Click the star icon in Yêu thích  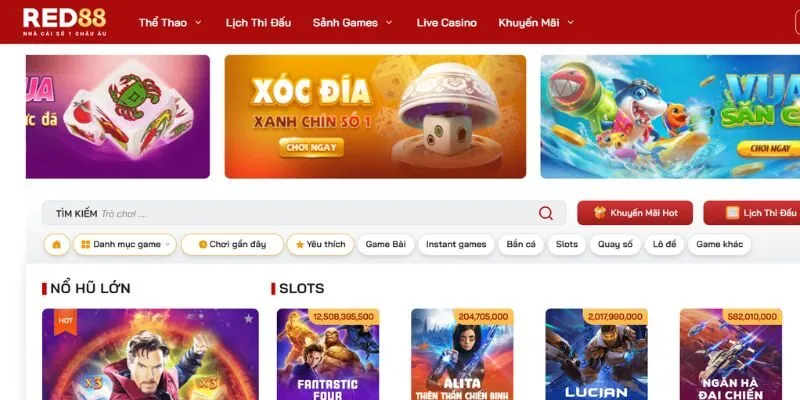coord(300,244)
